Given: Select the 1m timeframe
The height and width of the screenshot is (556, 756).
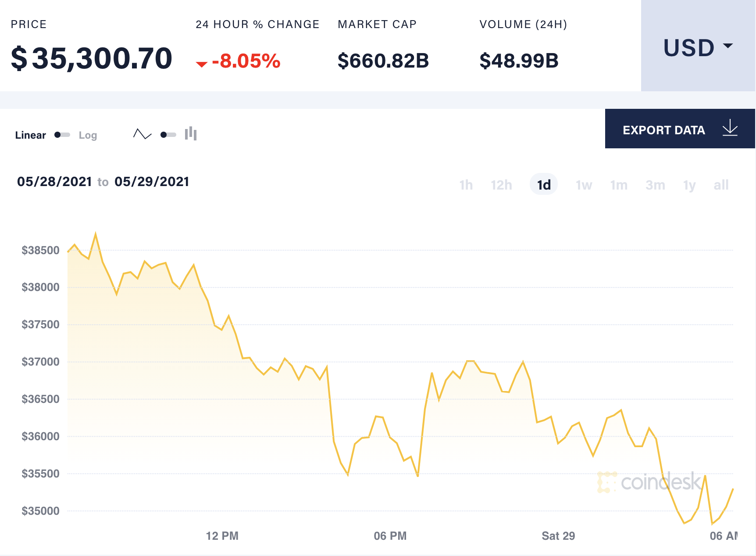Looking at the screenshot, I should pyautogui.click(x=619, y=185).
